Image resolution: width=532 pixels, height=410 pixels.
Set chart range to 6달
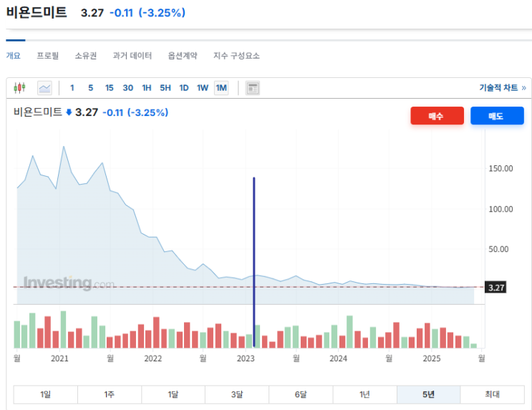301,394
